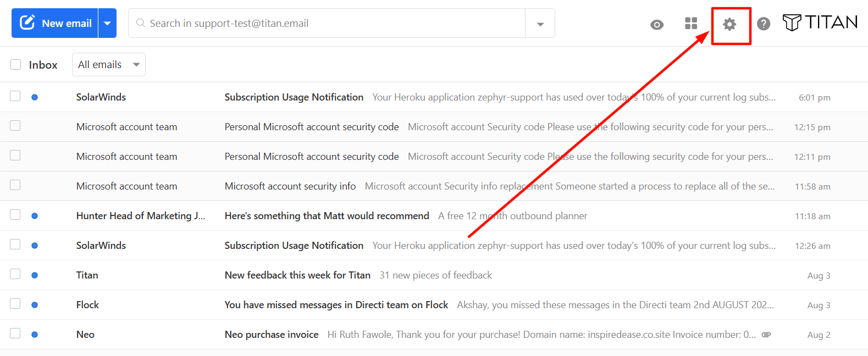Expand the New email dropdown arrow

pos(108,23)
